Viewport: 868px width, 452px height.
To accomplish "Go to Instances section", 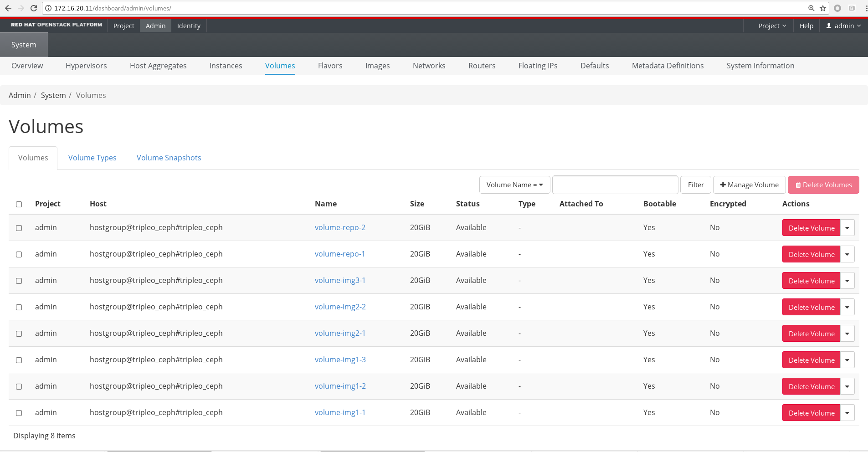I will [x=226, y=66].
